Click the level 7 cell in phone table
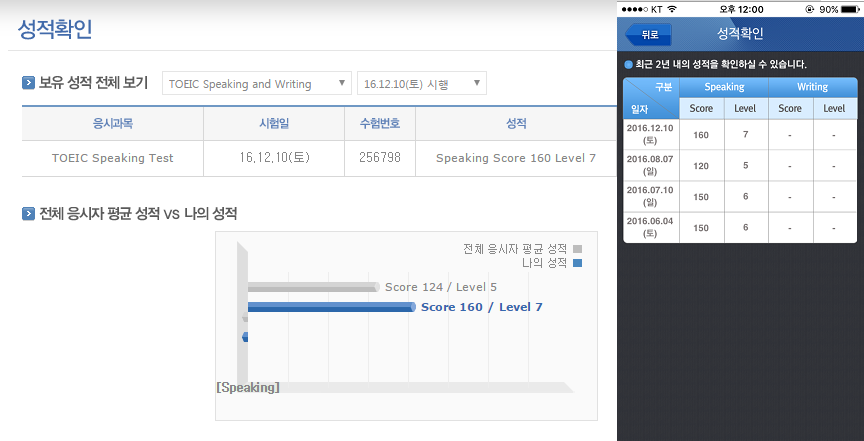The height and width of the screenshot is (441, 864). [746, 134]
